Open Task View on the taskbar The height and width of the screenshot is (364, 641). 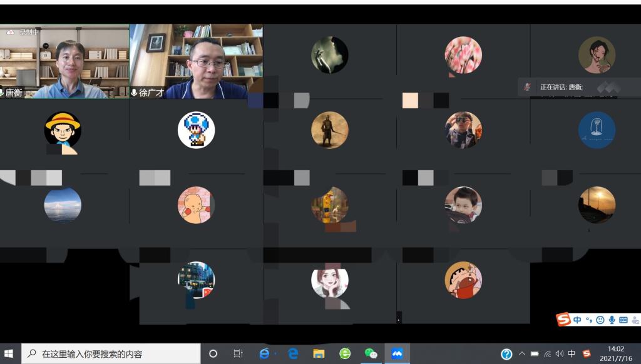pyautogui.click(x=238, y=354)
